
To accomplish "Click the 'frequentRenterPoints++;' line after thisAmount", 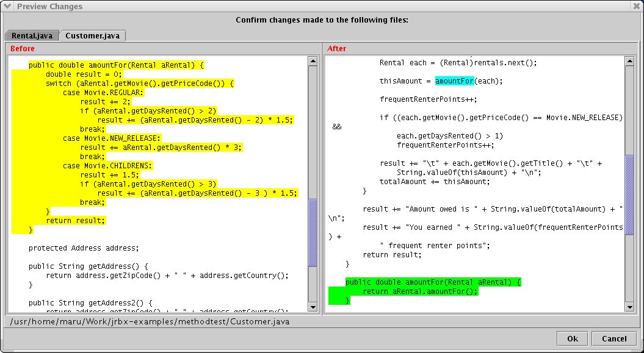I will (x=429, y=99).
